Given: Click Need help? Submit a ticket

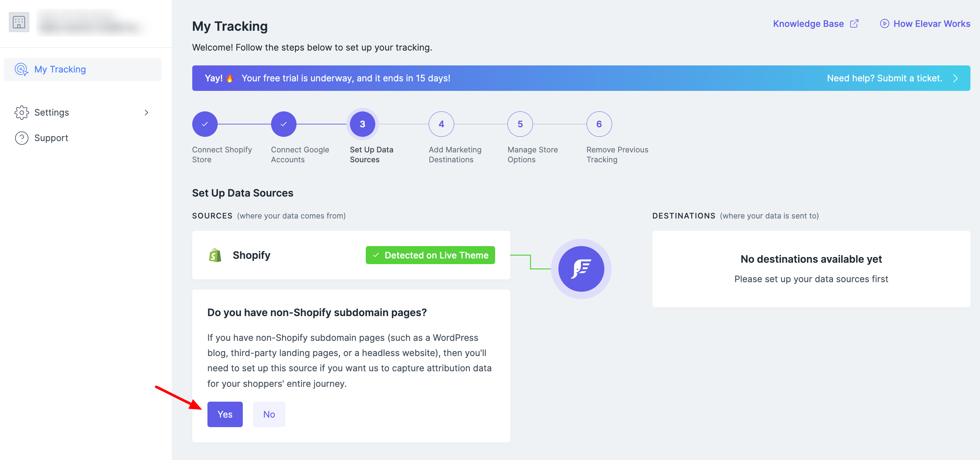Looking at the screenshot, I should tap(884, 78).
